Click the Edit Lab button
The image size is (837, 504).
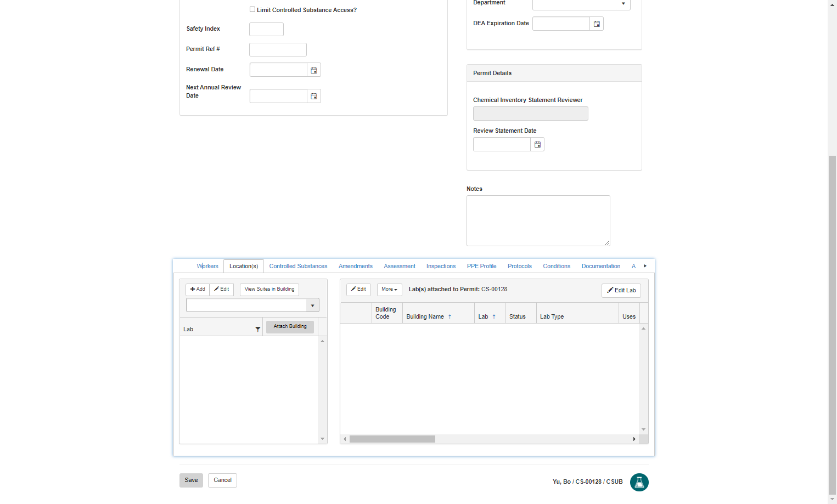(621, 291)
